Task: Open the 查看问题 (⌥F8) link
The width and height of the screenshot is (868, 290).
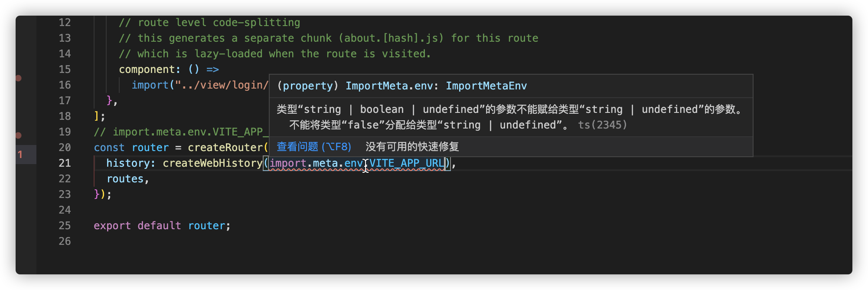Action: pyautogui.click(x=314, y=147)
